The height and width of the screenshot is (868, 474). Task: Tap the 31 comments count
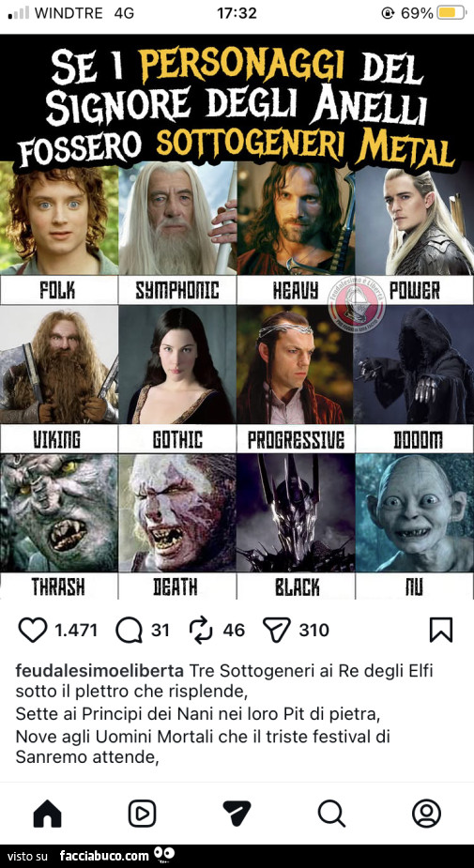click(x=160, y=631)
